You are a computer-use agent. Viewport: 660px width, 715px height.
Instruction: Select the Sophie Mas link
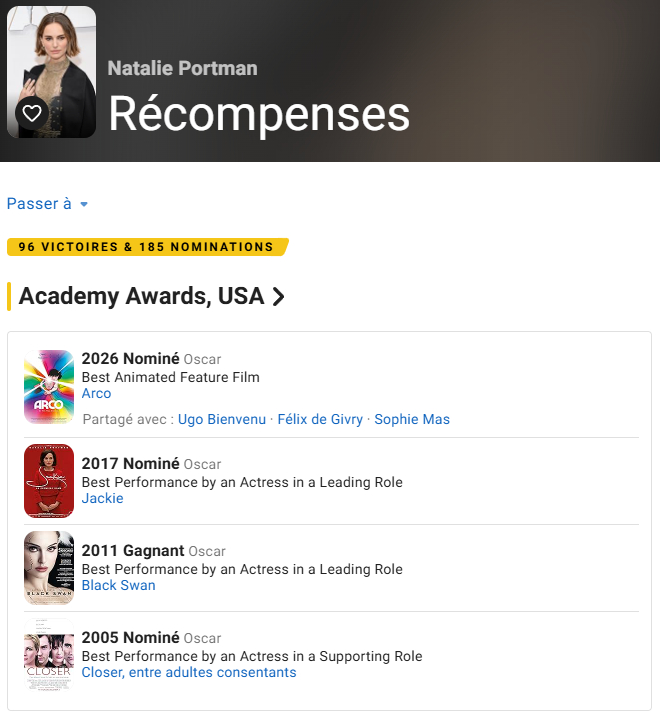[412, 419]
